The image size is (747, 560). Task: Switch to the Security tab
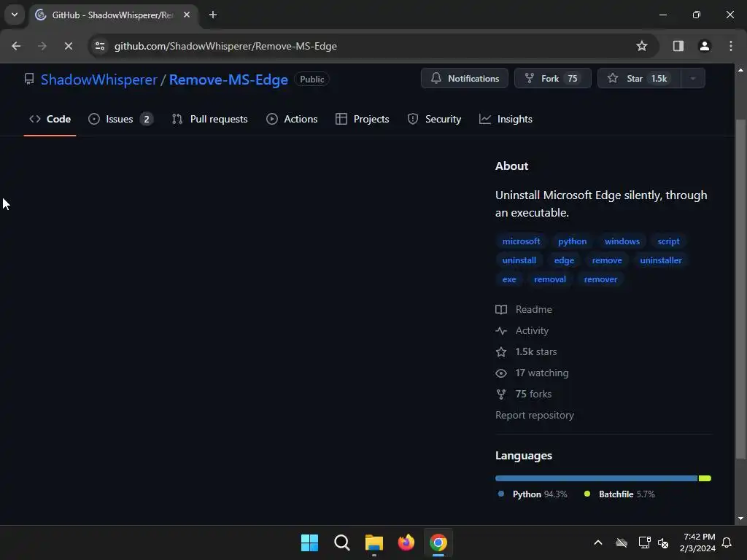(x=434, y=119)
